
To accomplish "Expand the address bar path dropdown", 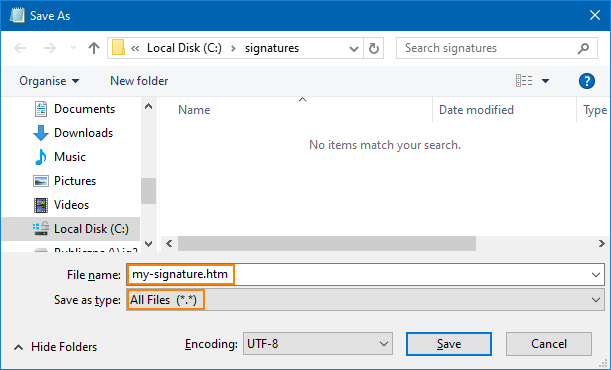I will click(x=354, y=48).
